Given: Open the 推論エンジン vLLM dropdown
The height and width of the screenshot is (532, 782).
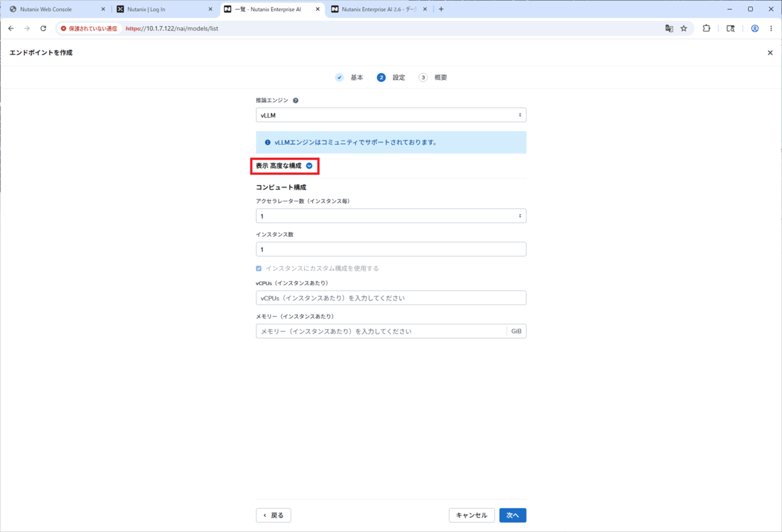Looking at the screenshot, I should (x=391, y=115).
